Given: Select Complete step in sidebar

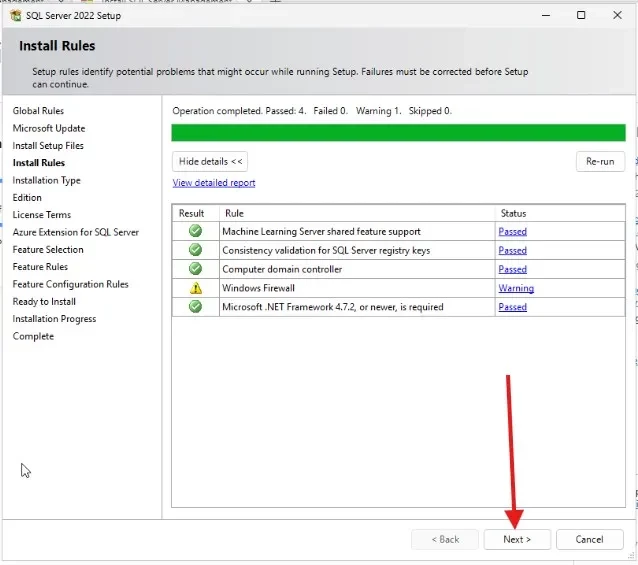Looking at the screenshot, I should (x=33, y=336).
